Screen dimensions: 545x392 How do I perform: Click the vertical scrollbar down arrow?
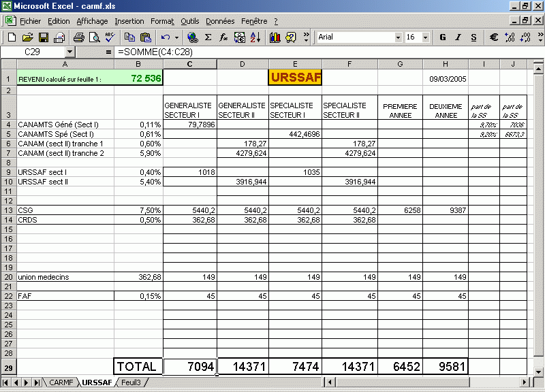click(x=538, y=372)
